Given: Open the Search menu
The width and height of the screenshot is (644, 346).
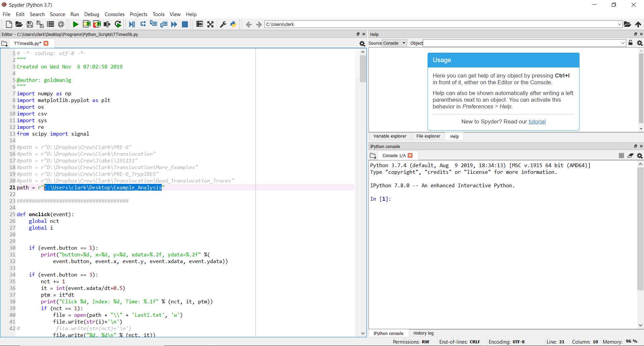Looking at the screenshot, I should tap(37, 14).
